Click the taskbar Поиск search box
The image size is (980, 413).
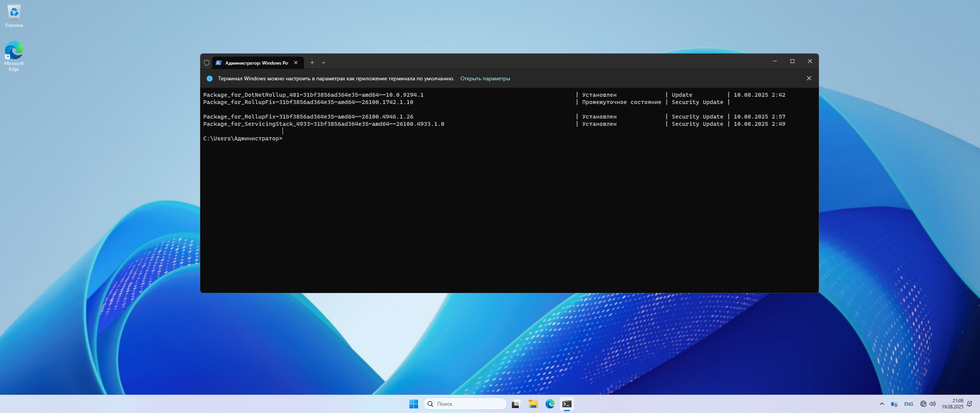click(465, 404)
